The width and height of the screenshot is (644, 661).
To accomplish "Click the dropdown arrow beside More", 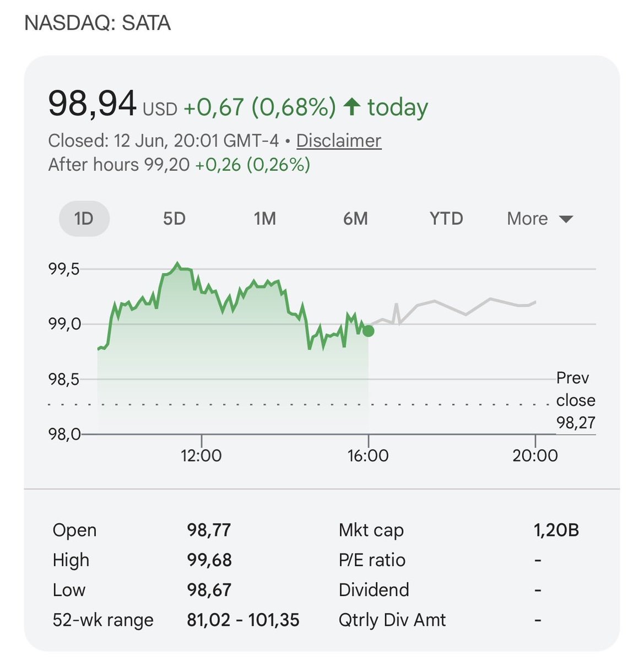I will 566,219.
